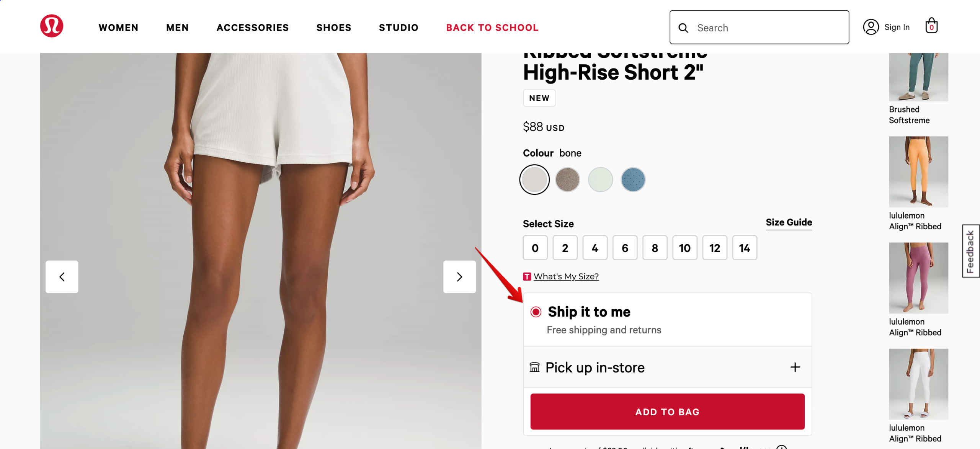Click the shopping bag icon
The height and width of the screenshot is (449, 980).
click(x=933, y=27)
